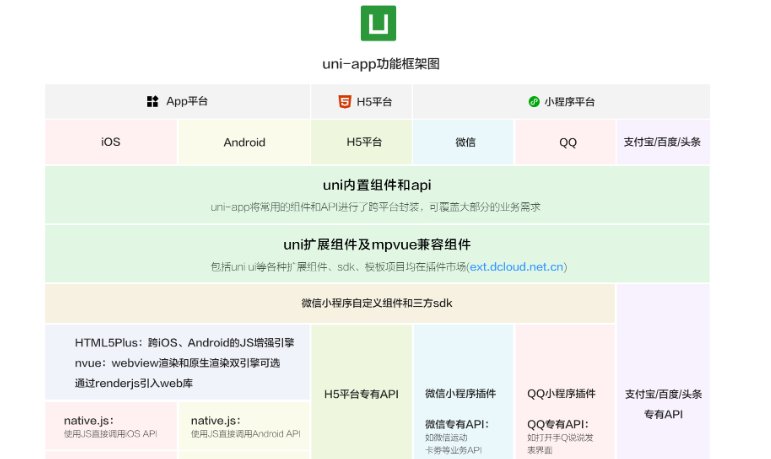Screen dimensions: 771x459
Task: Click the nvue webview渲染 line
Action: 177,363
